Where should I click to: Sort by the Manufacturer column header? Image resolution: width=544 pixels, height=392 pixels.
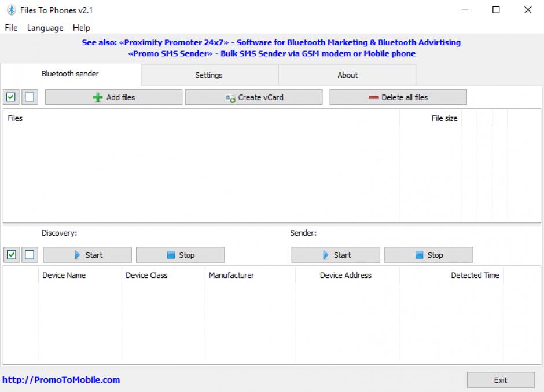click(250, 276)
